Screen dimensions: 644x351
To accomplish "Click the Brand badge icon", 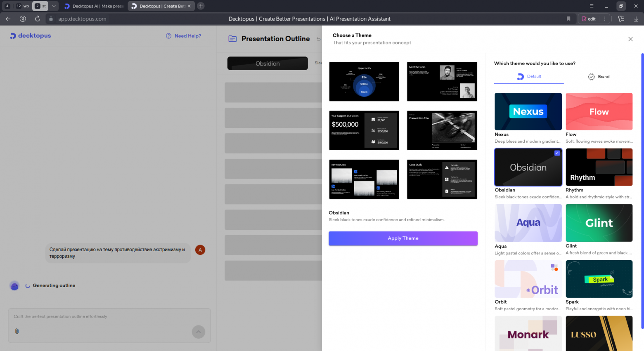I will point(591,77).
